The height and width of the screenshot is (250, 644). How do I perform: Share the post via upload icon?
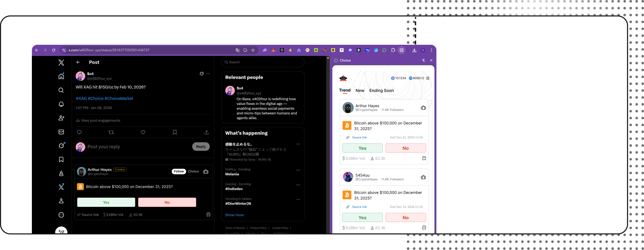pos(207,132)
